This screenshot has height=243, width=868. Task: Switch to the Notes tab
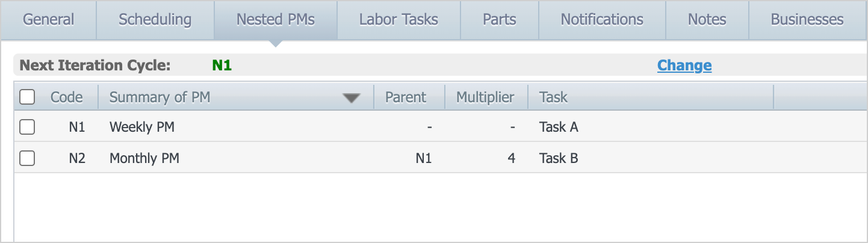click(707, 20)
